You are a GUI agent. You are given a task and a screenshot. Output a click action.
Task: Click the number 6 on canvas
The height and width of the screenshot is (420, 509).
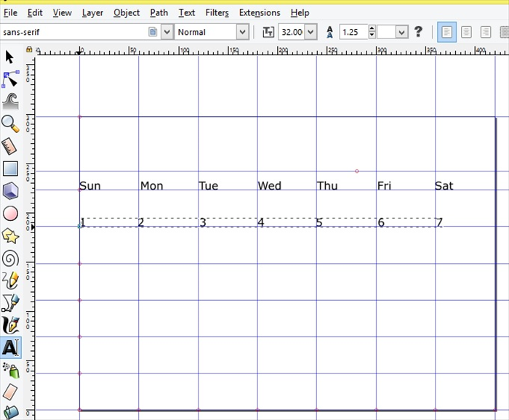point(381,222)
